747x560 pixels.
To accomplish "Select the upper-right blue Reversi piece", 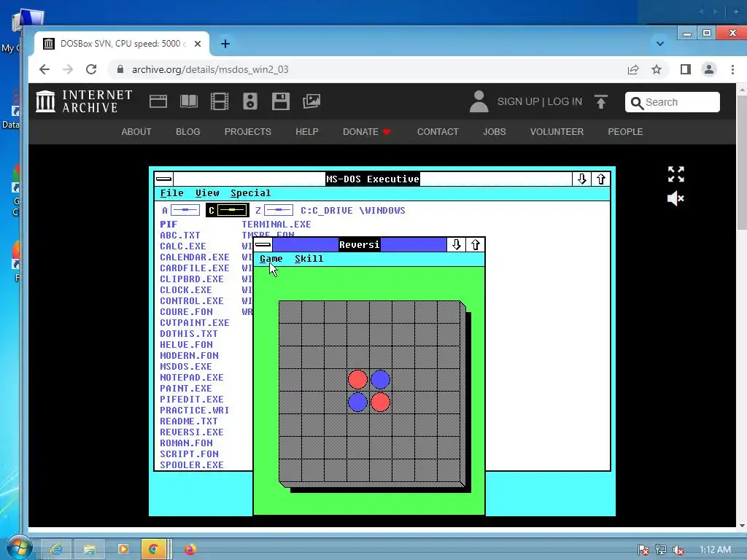I will (x=380, y=379).
